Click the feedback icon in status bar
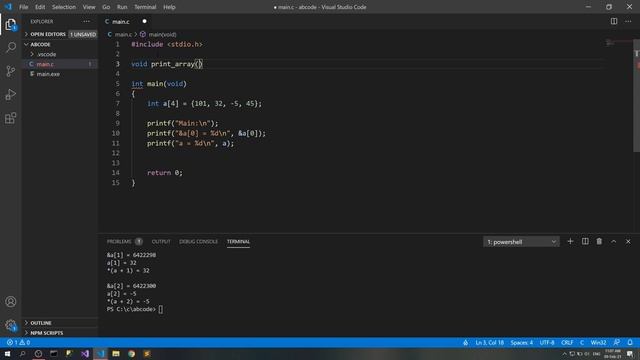Image resolution: width=640 pixels, height=360 pixels. coord(617,342)
